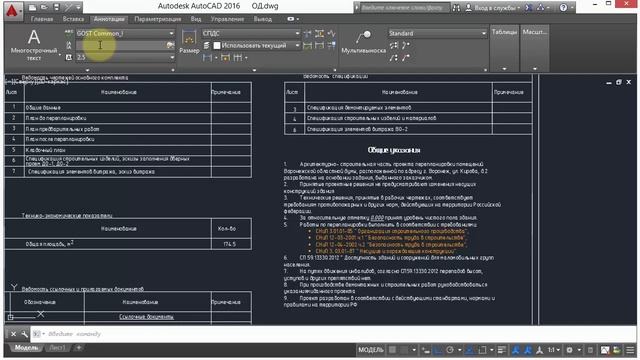Open the Вставка ribbon tab
Screen dimensions: 640x360
(73, 19)
